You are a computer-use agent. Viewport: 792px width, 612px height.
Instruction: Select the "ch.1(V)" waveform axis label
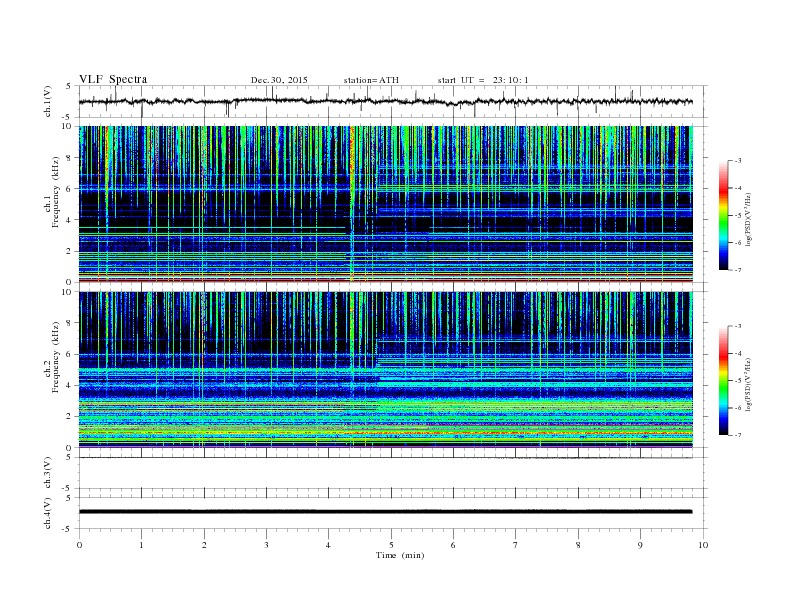pyautogui.click(x=48, y=101)
